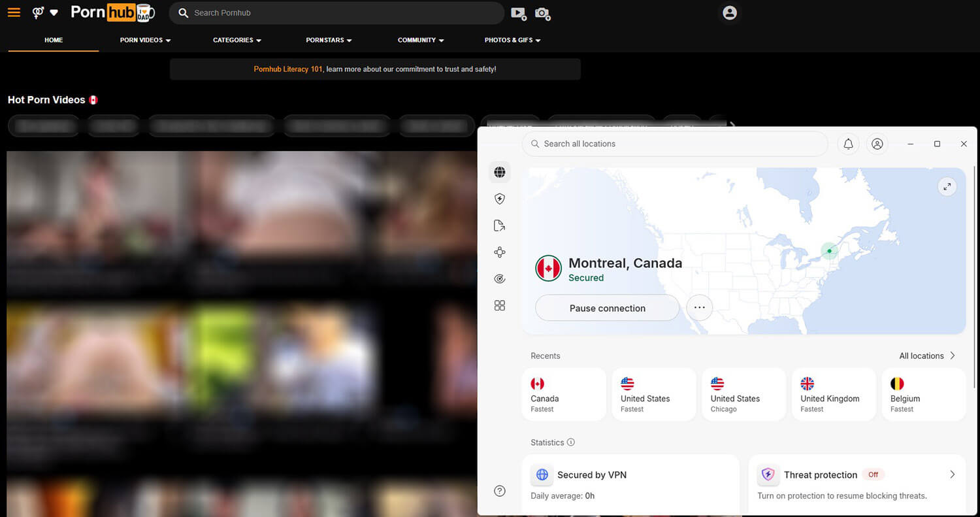Image resolution: width=980 pixels, height=517 pixels.
Task: Open the apps grid icon in VPN sidebar
Action: click(500, 305)
